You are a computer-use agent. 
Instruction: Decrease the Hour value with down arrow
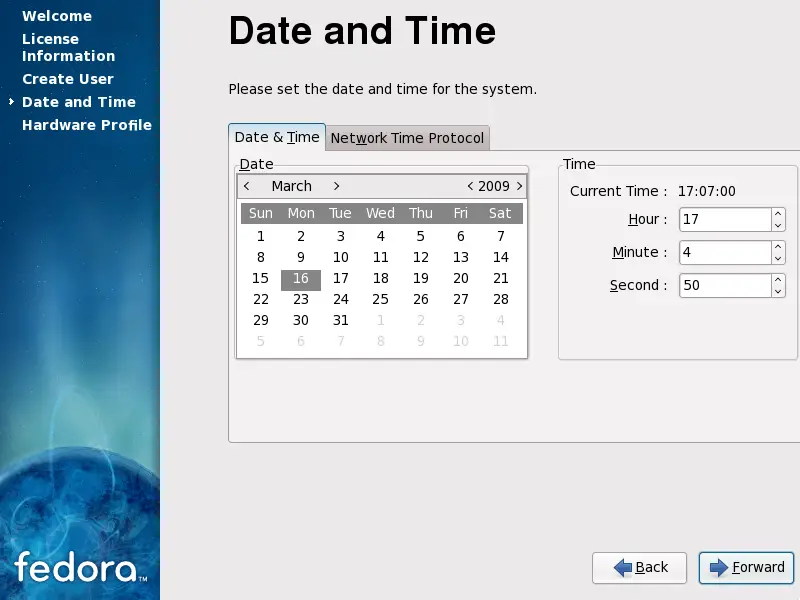click(x=778, y=226)
